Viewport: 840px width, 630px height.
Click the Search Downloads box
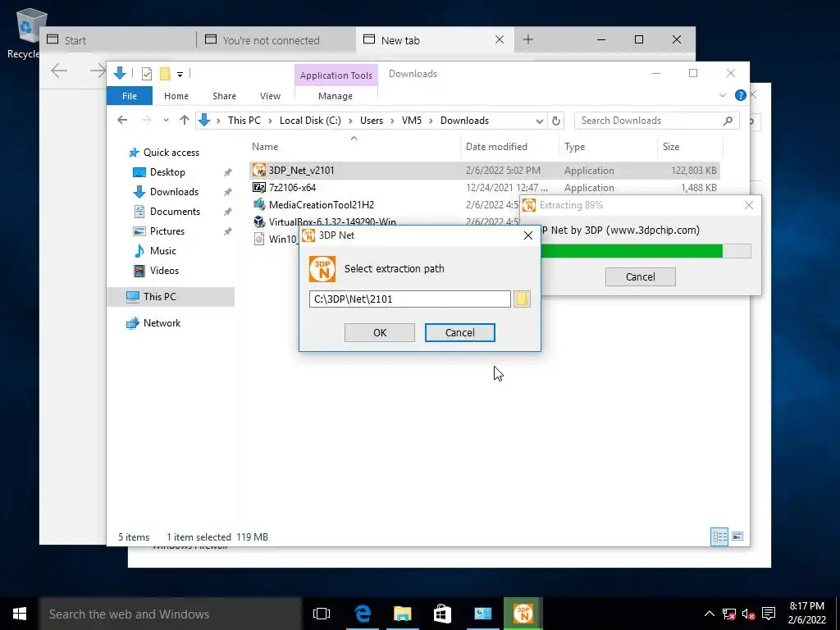point(648,121)
